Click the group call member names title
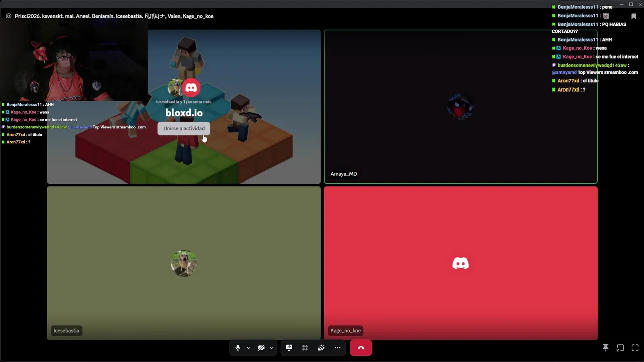Image resolution: width=644 pixels, height=362 pixels. coord(114,16)
